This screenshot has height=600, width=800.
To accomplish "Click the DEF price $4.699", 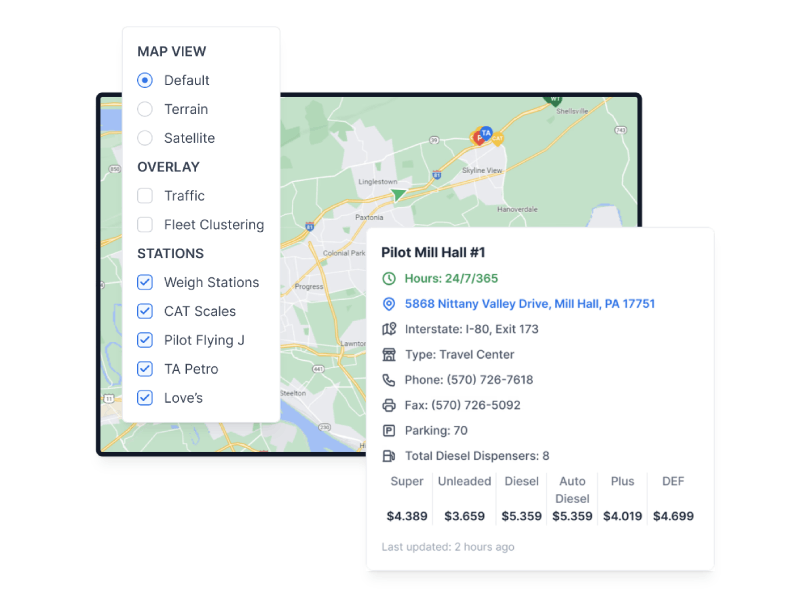I will [673, 516].
